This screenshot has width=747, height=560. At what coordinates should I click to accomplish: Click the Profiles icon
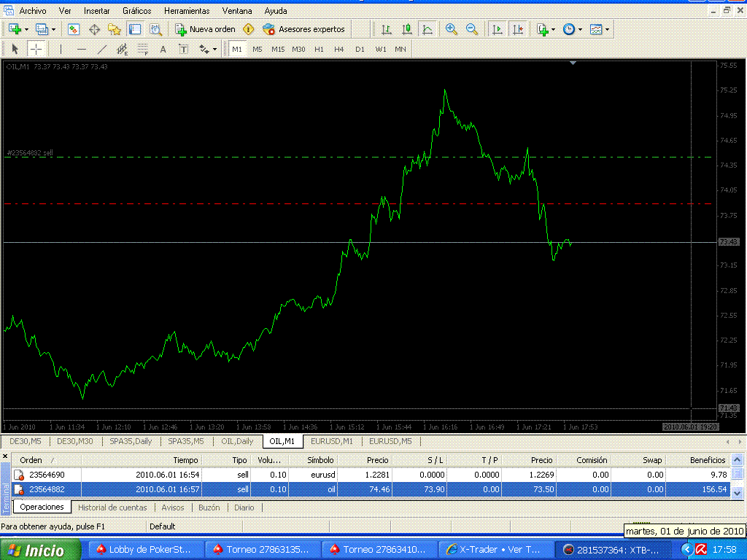pos(42,29)
